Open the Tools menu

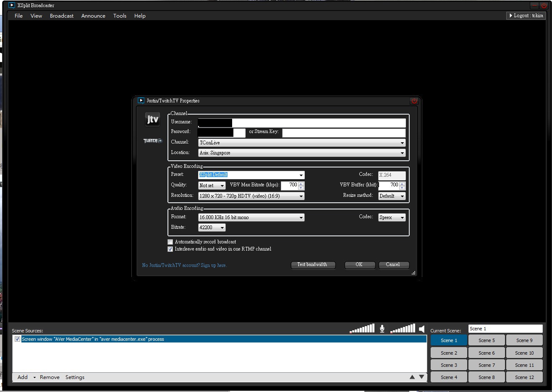(120, 16)
